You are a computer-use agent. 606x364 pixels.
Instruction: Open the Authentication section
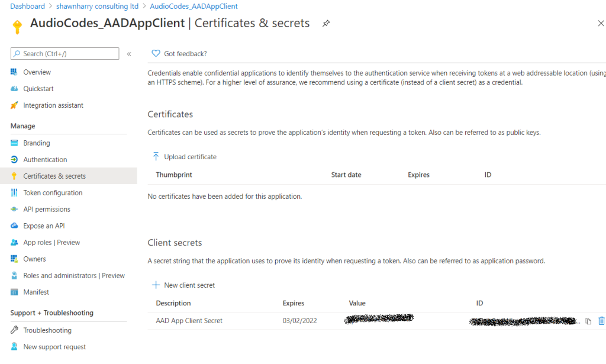point(45,160)
